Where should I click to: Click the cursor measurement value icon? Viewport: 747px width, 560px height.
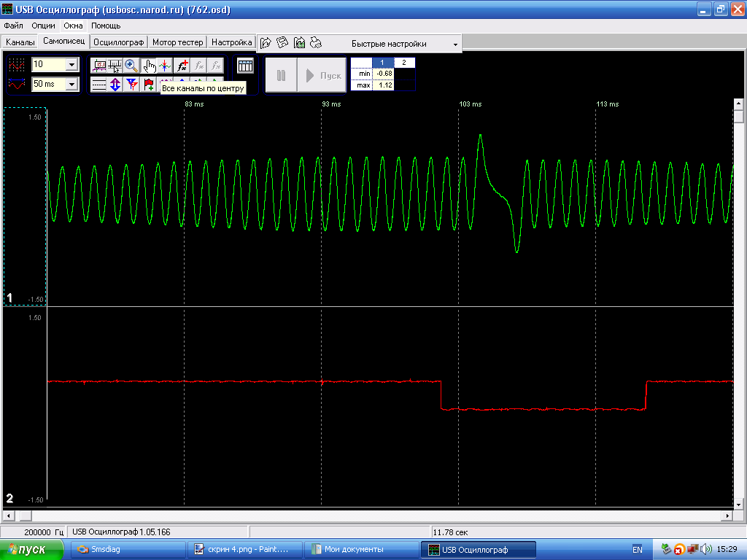click(98, 65)
